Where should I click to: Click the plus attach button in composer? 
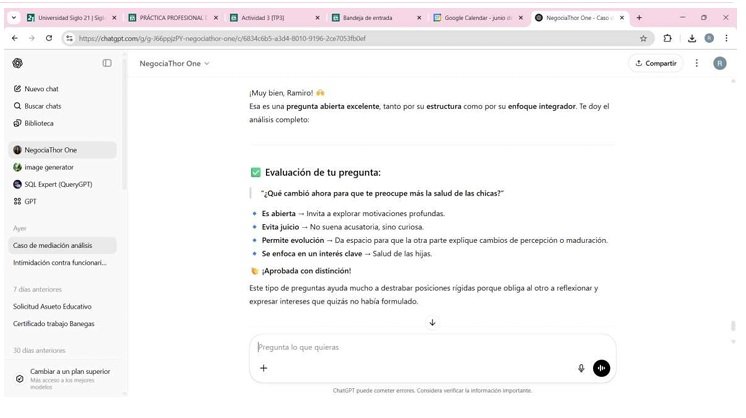pyautogui.click(x=264, y=368)
